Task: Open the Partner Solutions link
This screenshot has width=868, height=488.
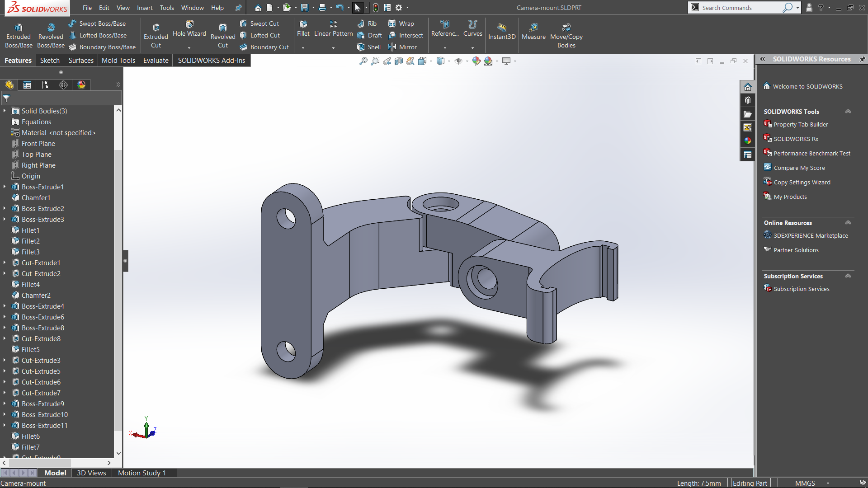Action: coord(796,250)
